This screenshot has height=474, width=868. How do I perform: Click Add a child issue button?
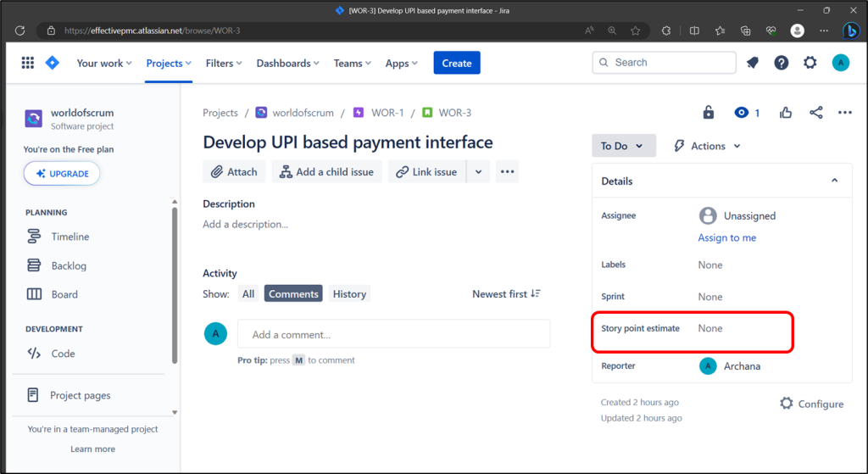pos(326,171)
